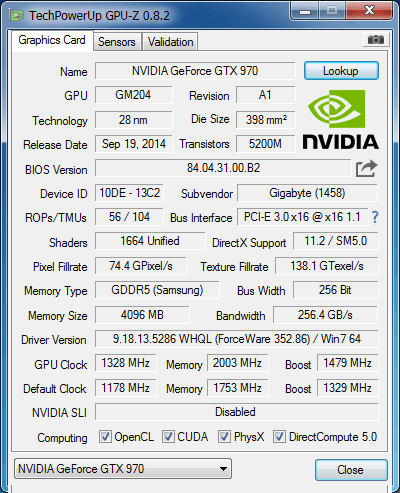This screenshot has width=400, height=493.
Task: Click the Bus Interface question mark
Action: pyautogui.click(x=375, y=217)
